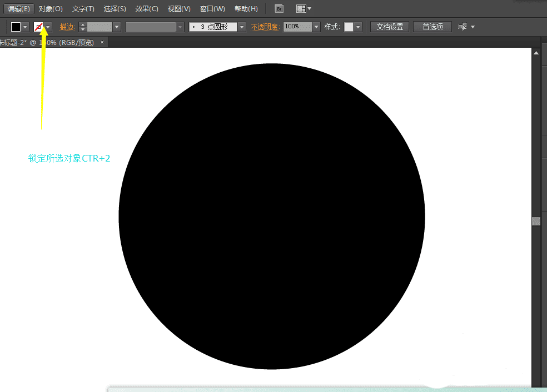Image resolution: width=547 pixels, height=392 pixels.
Task: Open the 对象(O) menu
Action: [x=51, y=9]
